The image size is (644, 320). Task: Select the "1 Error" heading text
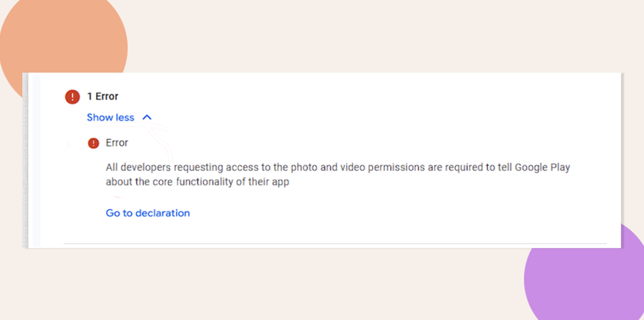(x=103, y=96)
